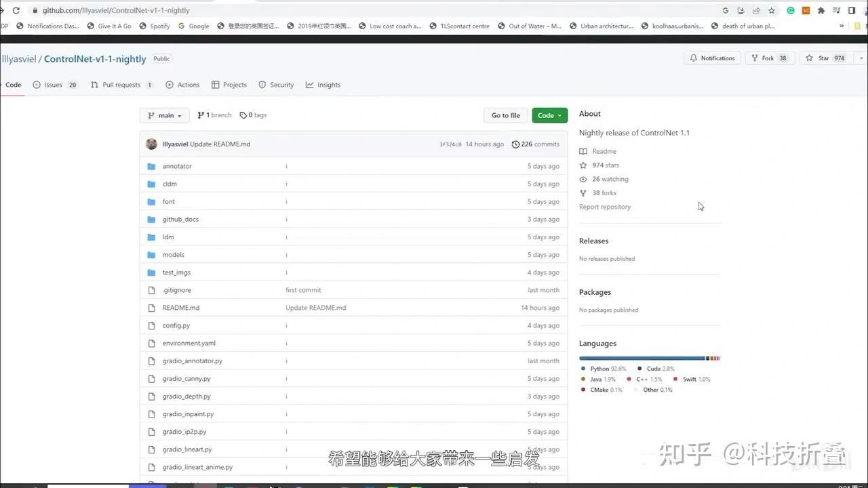Screen dimensions: 868x488
Task: Open the 1 branch link
Action: pyautogui.click(x=214, y=115)
